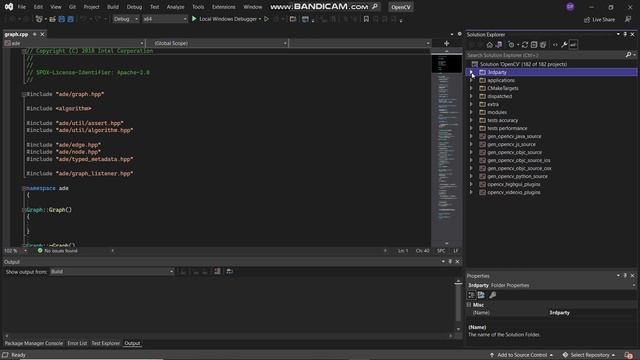Click the search magnifier in the title bar
This screenshot has width=640, height=360.
[x=375, y=7]
